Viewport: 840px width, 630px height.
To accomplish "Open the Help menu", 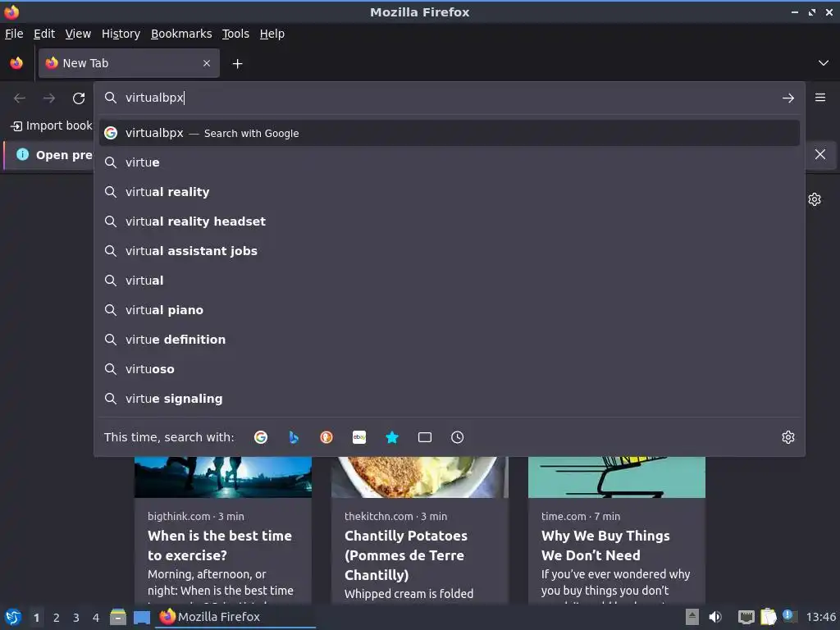I will point(272,34).
